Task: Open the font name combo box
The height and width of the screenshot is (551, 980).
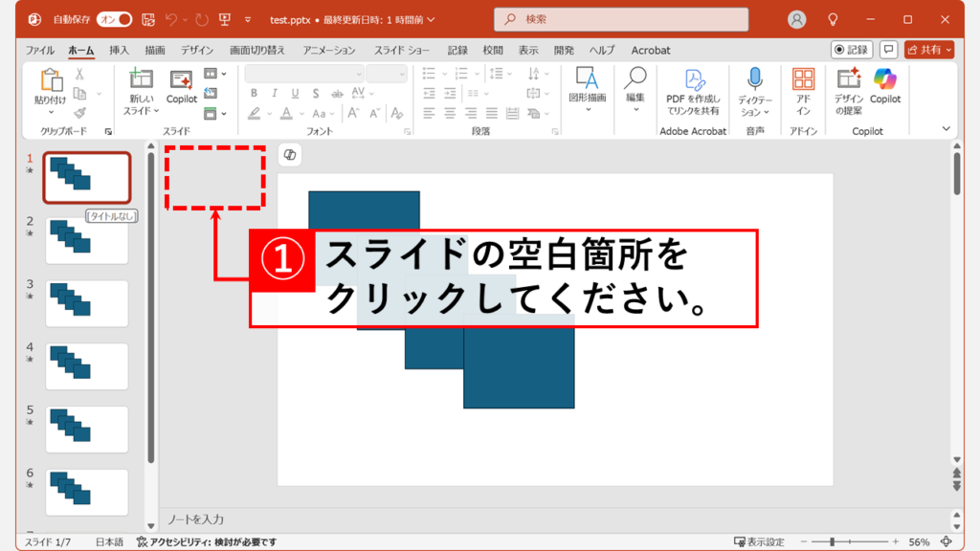Action: point(304,74)
